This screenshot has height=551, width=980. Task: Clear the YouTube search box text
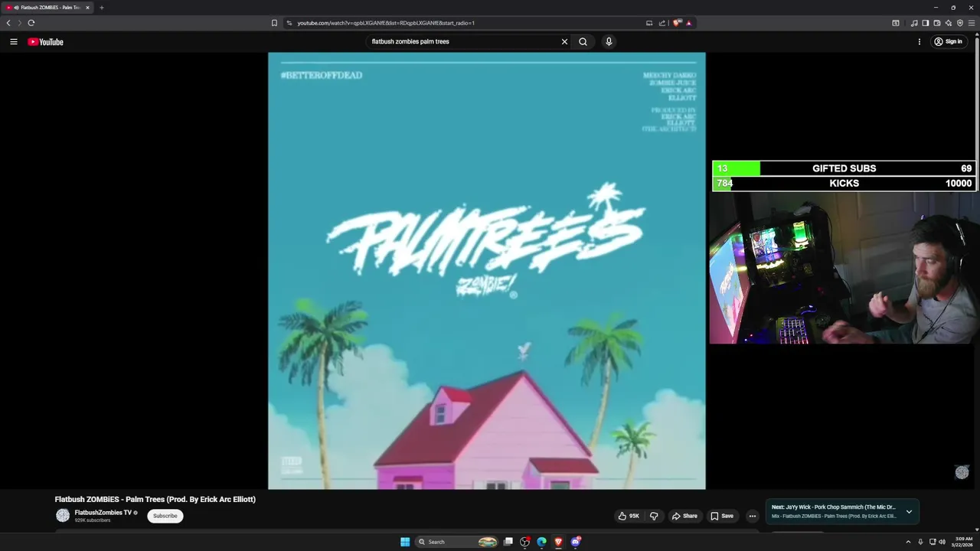click(x=564, y=41)
